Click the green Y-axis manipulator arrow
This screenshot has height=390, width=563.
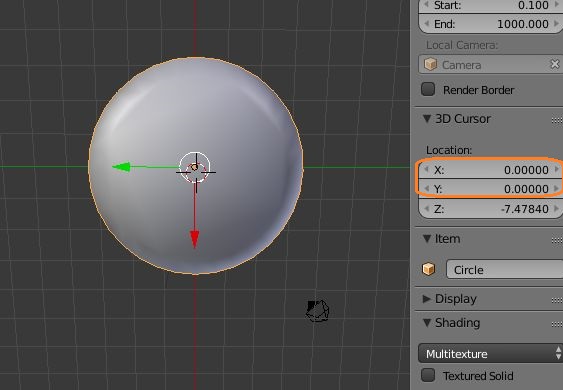(x=121, y=167)
